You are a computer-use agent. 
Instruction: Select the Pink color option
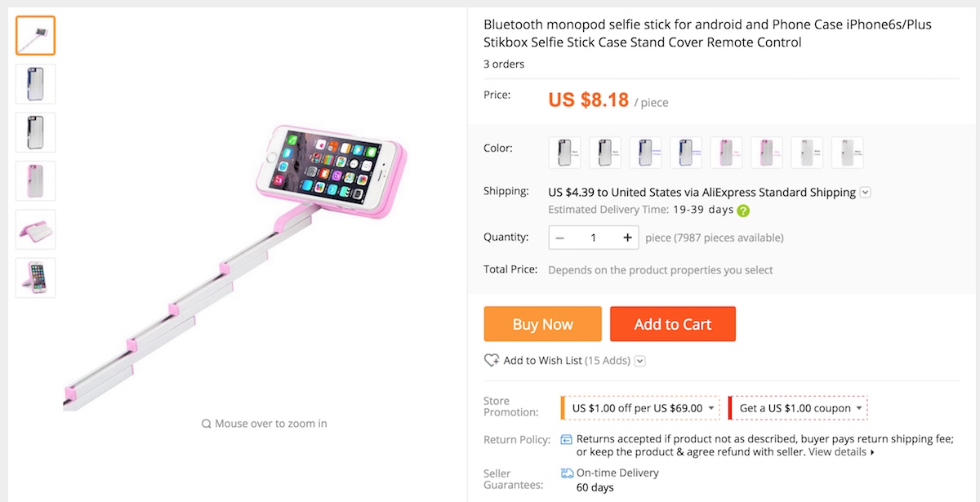[x=726, y=152]
